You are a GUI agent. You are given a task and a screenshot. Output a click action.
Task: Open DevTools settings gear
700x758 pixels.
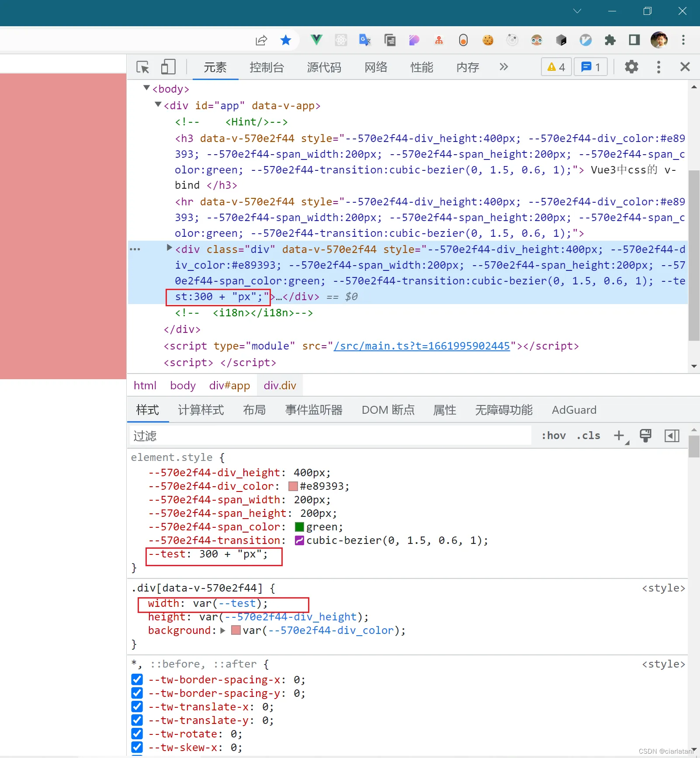coord(631,67)
